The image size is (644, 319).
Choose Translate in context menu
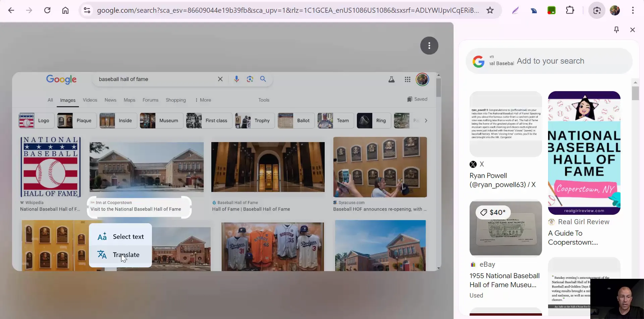120,255
